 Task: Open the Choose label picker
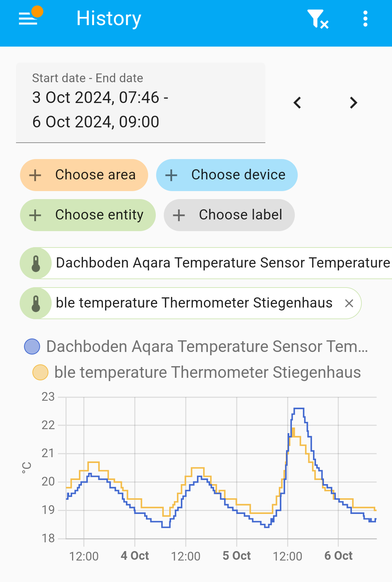229,215
